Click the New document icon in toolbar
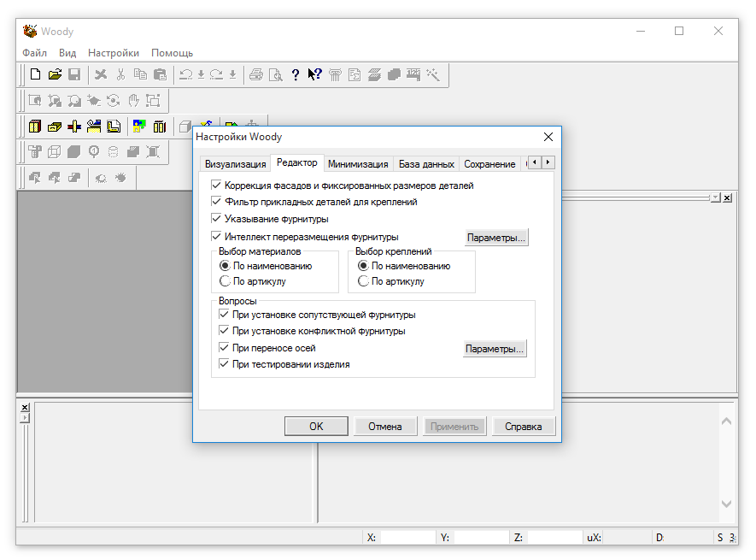Viewport: 756px width, 560px height. tap(35, 74)
